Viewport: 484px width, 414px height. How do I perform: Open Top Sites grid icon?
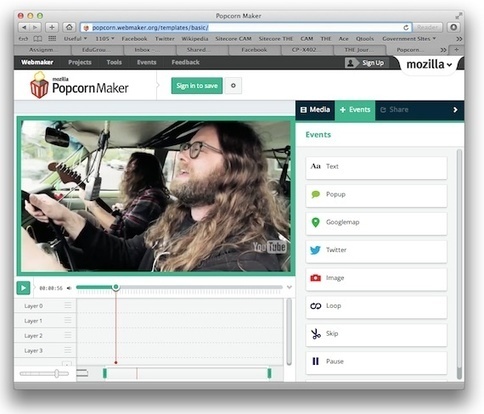52,39
